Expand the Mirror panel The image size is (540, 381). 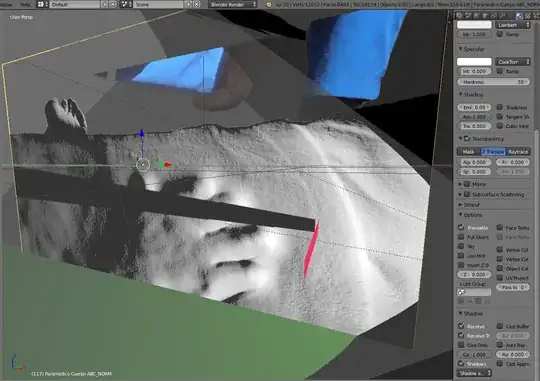(x=460, y=184)
